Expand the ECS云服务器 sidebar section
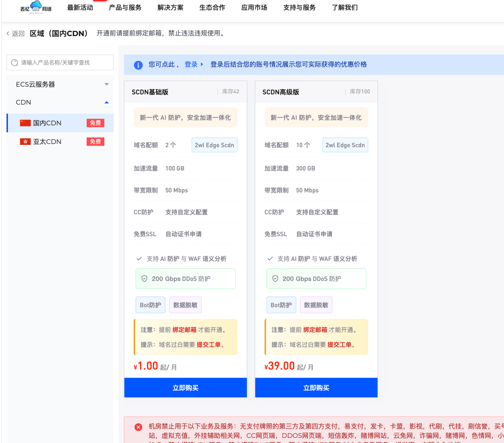 [60, 84]
